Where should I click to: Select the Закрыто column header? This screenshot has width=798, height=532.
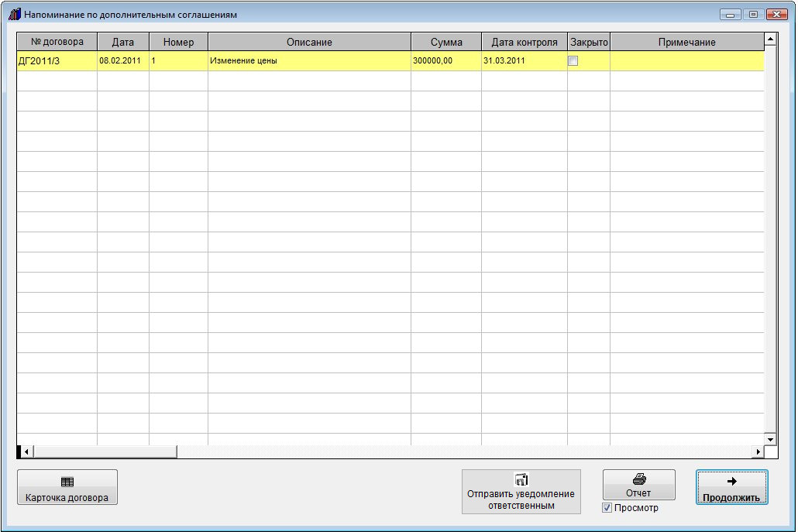click(589, 42)
